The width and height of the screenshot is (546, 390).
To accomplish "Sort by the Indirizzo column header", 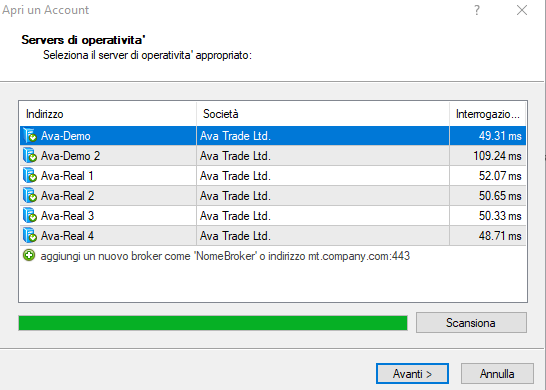I will (108, 114).
